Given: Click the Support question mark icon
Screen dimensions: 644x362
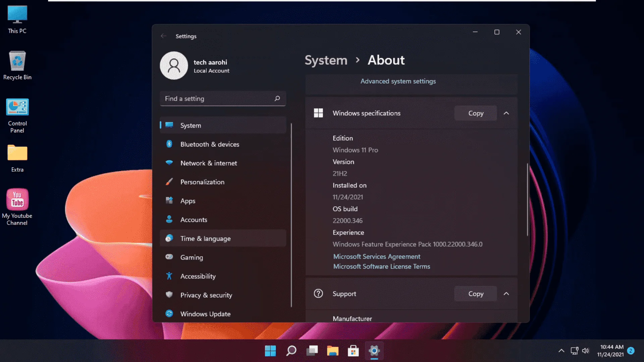Looking at the screenshot, I should (318, 294).
